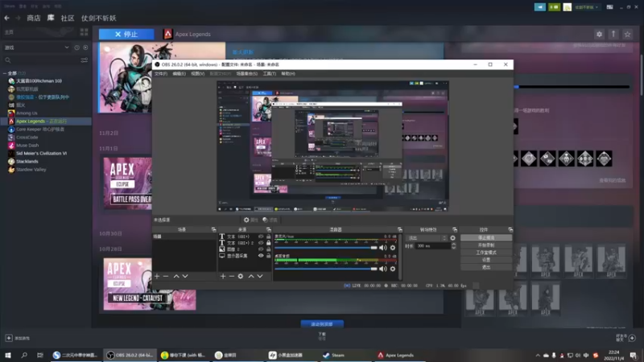Click the Steam library search field
644x362 pixels.
41,60
